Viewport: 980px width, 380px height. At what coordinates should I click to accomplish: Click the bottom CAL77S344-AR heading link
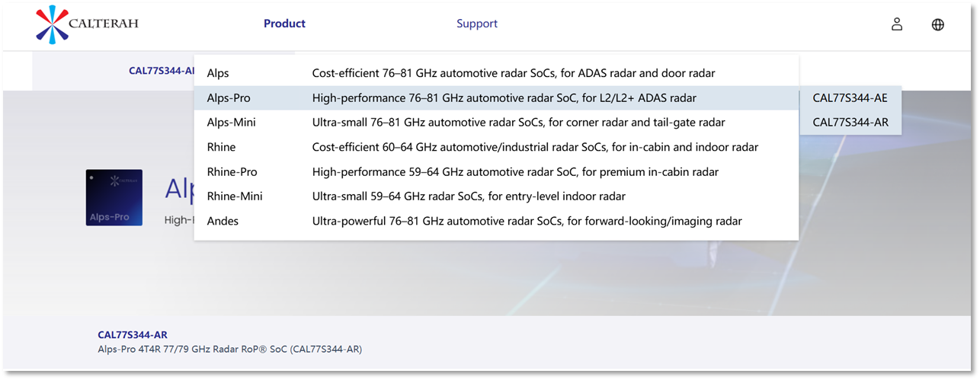pyautogui.click(x=133, y=335)
